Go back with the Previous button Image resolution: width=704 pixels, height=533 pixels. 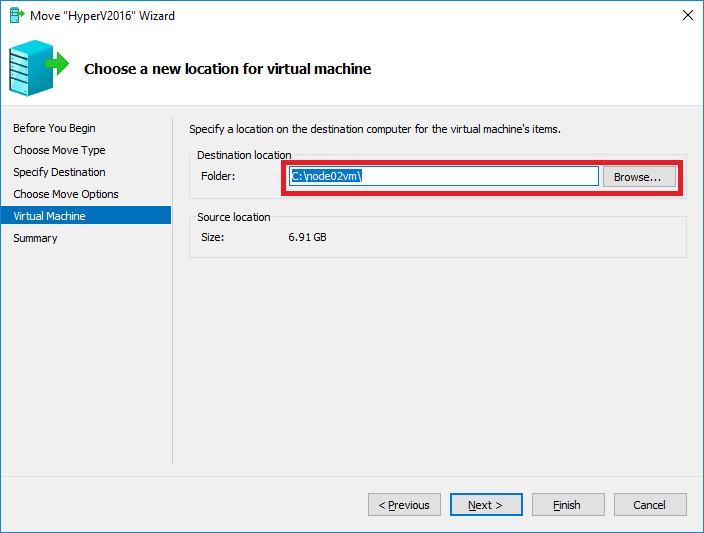[404, 505]
